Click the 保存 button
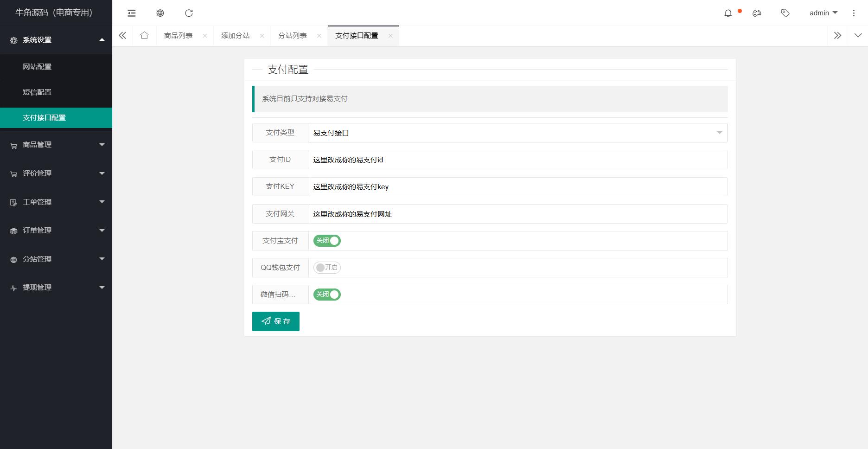 (x=276, y=321)
